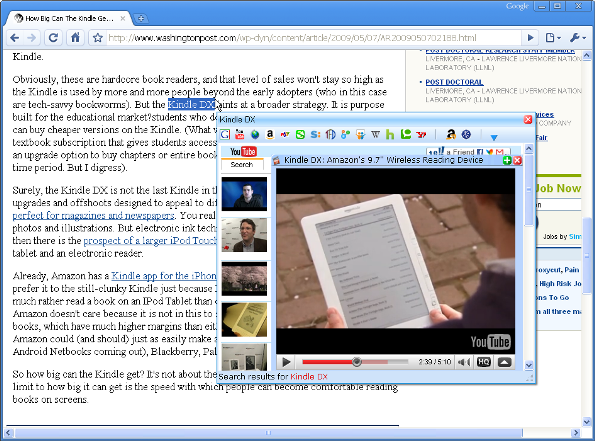Click 'Search results for Kindle DX' status text
Screen dimensions: 595x441
click(x=273, y=376)
